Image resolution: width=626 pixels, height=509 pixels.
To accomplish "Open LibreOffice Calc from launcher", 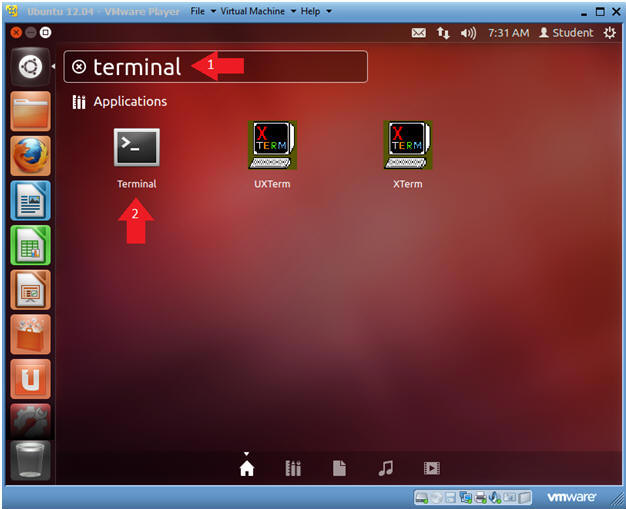I will click(30, 245).
